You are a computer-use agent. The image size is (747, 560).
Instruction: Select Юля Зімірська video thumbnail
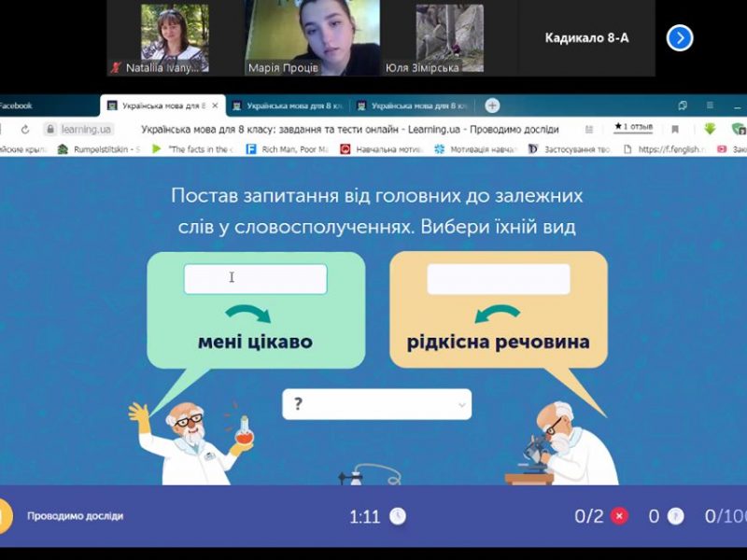[449, 38]
